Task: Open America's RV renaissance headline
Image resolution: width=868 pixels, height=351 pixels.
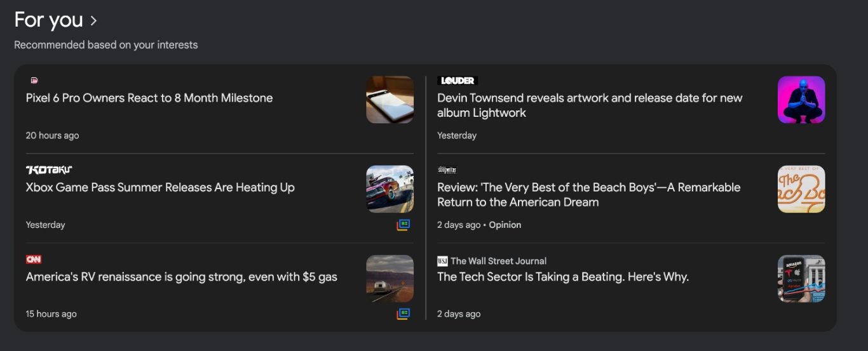Action: point(181,277)
